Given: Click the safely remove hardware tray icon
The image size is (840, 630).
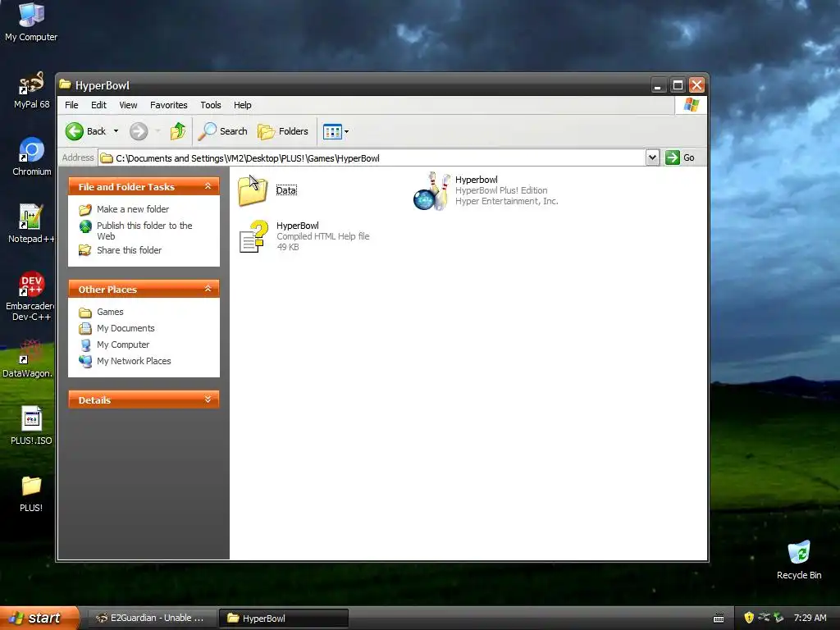Looking at the screenshot, I should 778,618.
